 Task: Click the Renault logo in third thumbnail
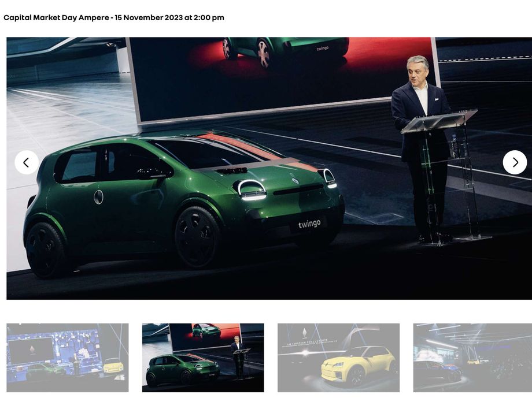click(304, 333)
